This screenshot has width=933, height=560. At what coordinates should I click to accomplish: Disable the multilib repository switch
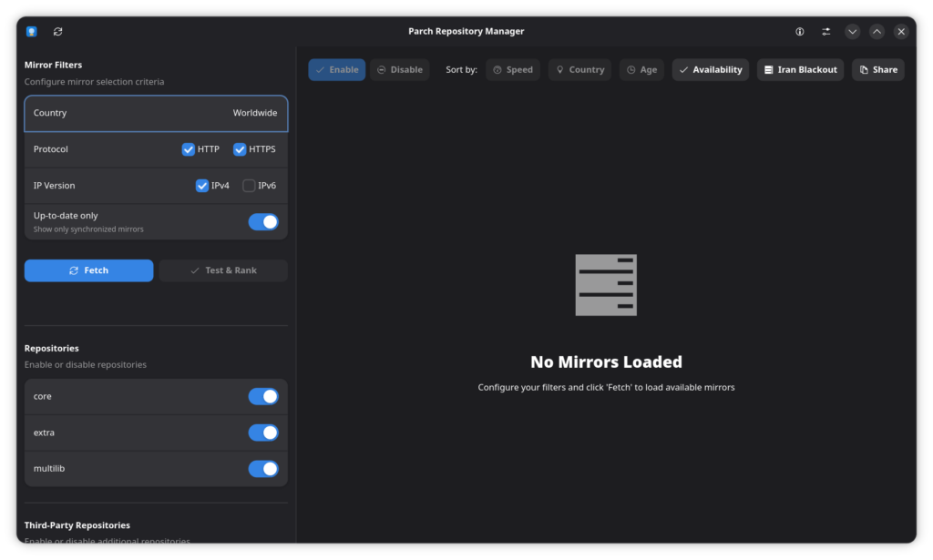click(263, 468)
